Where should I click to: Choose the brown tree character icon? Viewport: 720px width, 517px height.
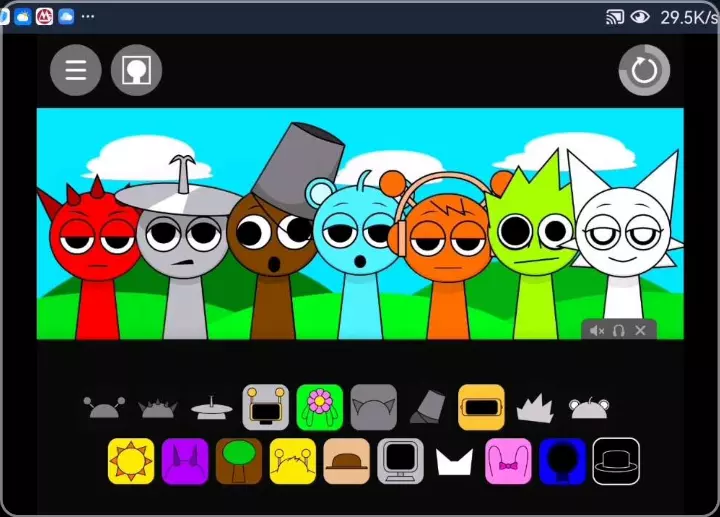tap(239, 461)
